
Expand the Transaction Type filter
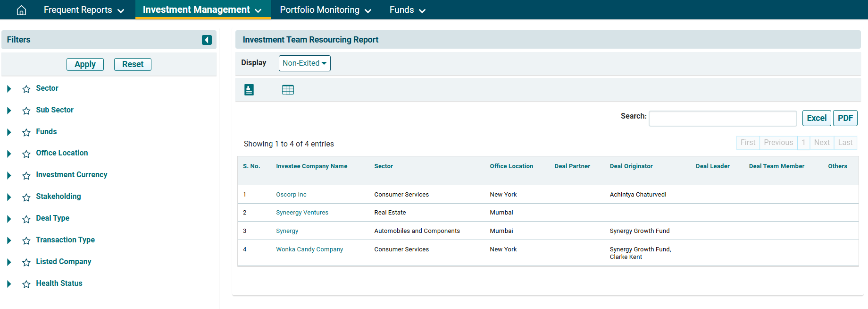coord(9,240)
